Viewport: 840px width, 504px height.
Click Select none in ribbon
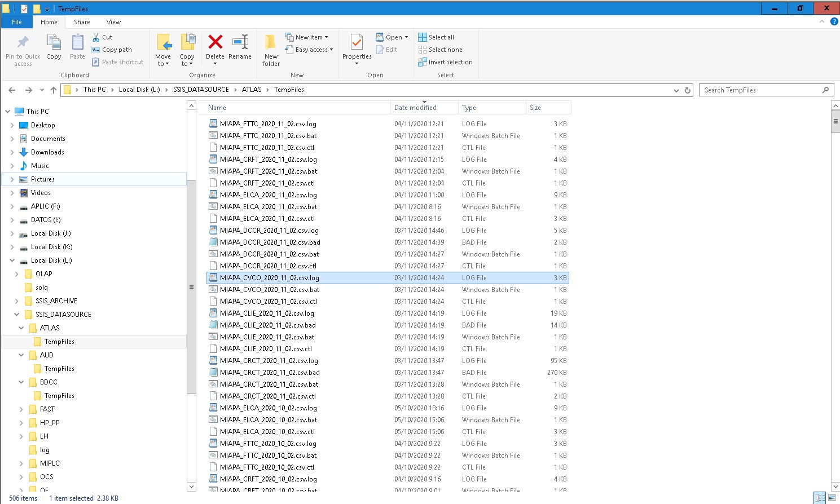(x=440, y=50)
